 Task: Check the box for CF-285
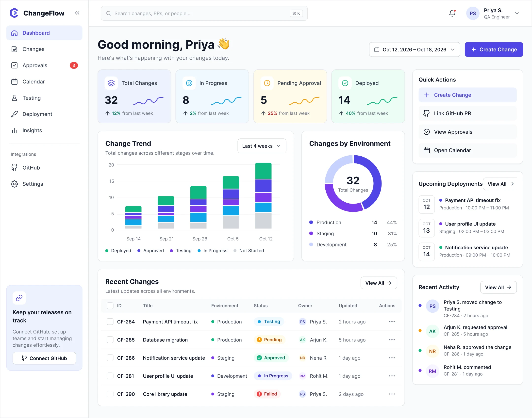[110, 340]
